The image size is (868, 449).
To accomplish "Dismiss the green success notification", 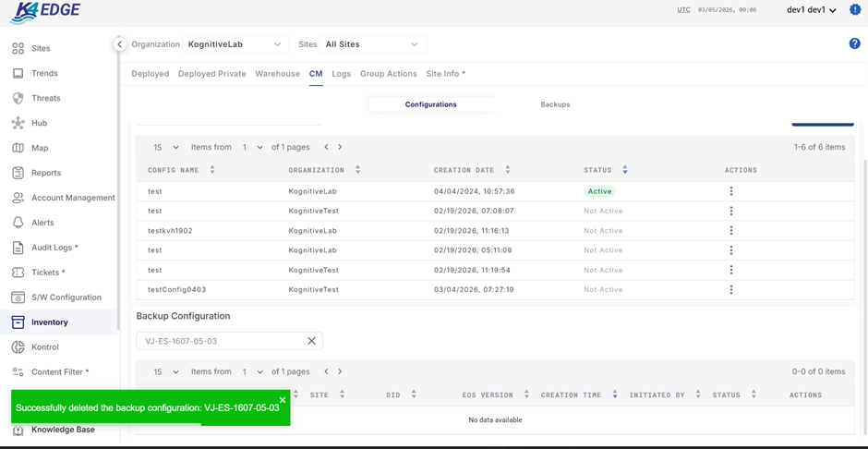I will coord(283,400).
